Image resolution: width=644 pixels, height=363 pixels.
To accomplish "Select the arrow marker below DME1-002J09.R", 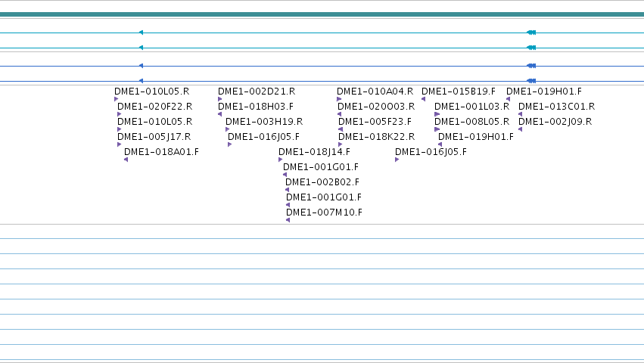I will (521, 129).
